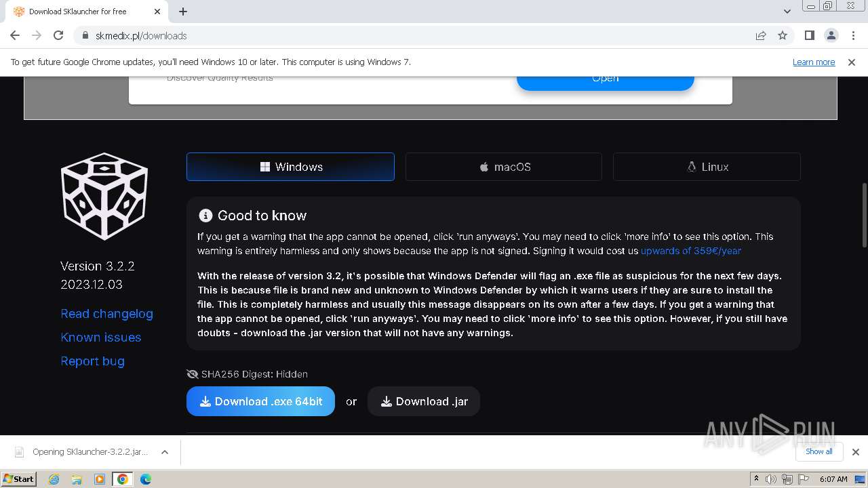Select the Windows platform tab
The height and width of the screenshot is (488, 868).
click(290, 167)
